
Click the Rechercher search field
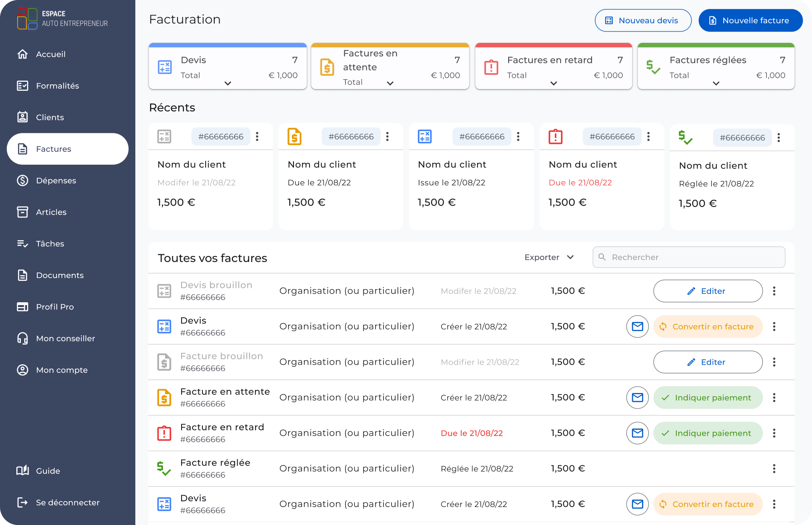click(689, 257)
